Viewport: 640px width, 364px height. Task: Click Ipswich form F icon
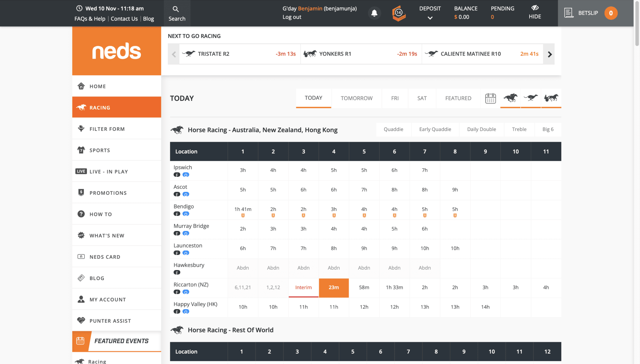tap(177, 175)
